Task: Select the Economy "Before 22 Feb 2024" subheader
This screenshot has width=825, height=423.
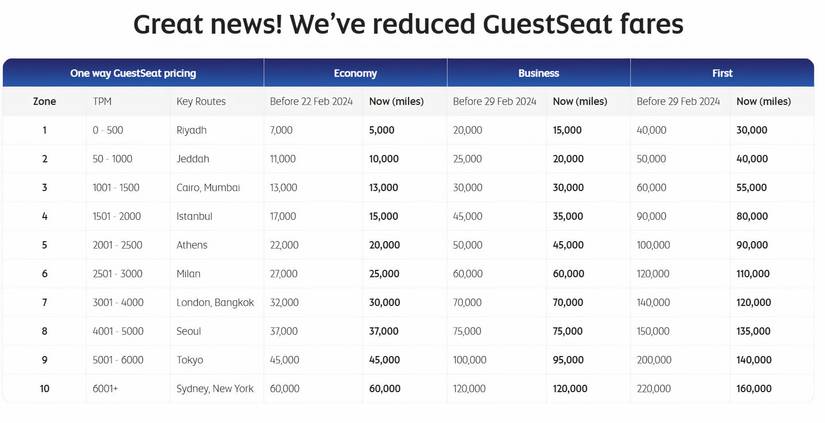Action: pyautogui.click(x=311, y=102)
